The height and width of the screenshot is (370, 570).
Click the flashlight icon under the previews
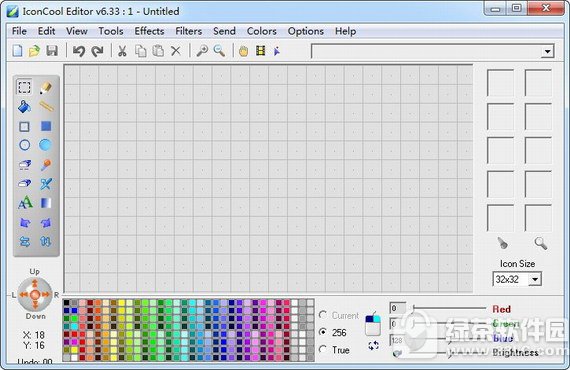pos(502,243)
